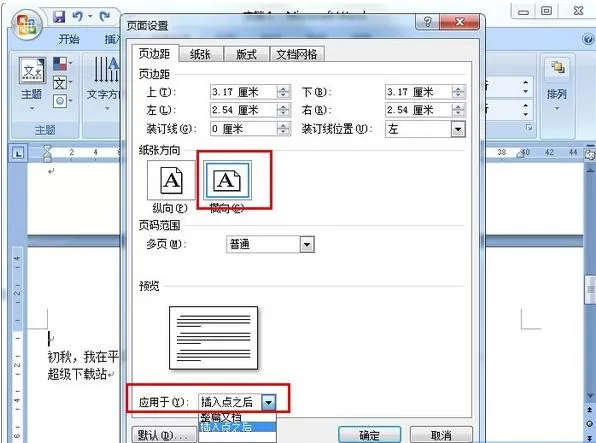Expand 文字方向 dropdown arrow
This screenshot has width=596, height=443.
point(107,108)
